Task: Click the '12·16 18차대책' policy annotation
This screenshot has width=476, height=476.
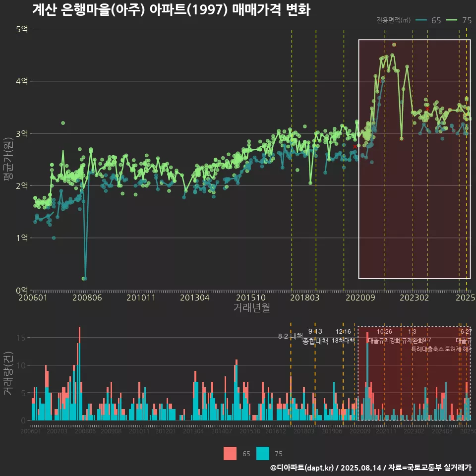Action: (343, 336)
